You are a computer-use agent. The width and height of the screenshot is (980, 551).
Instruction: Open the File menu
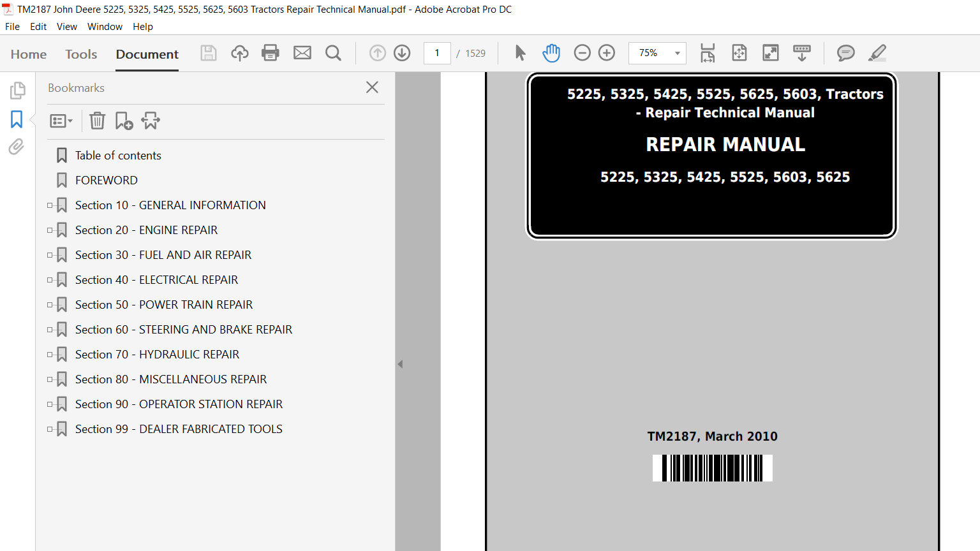pos(12,27)
